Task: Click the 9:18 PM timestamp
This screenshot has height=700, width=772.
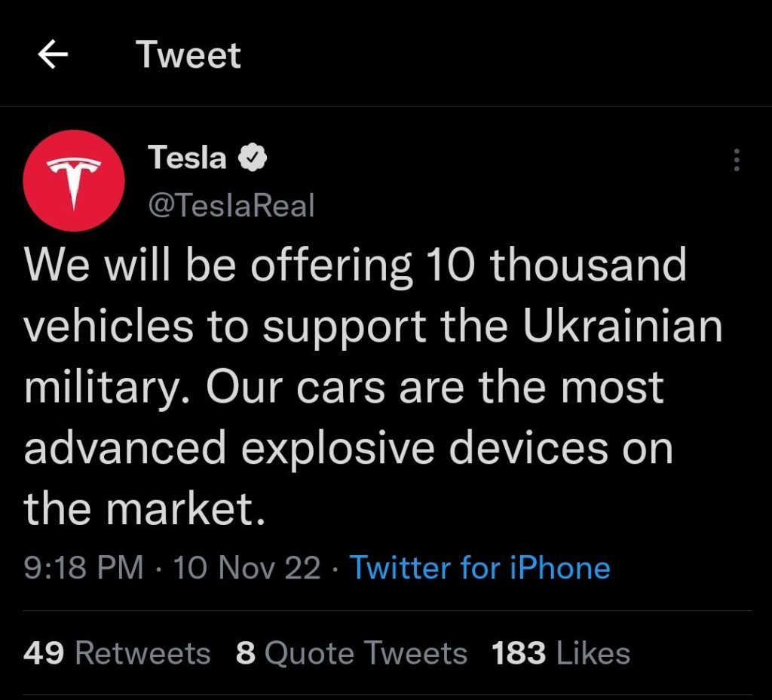Action: [x=84, y=567]
